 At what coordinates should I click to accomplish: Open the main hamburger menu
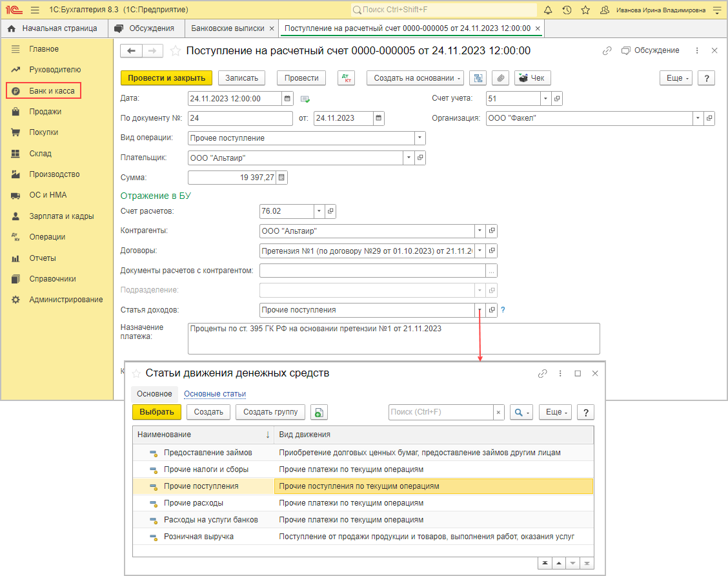(35, 10)
